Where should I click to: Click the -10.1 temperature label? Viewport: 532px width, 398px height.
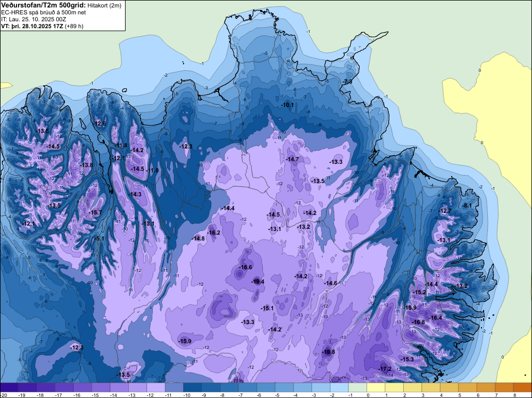pyautogui.click(x=287, y=105)
